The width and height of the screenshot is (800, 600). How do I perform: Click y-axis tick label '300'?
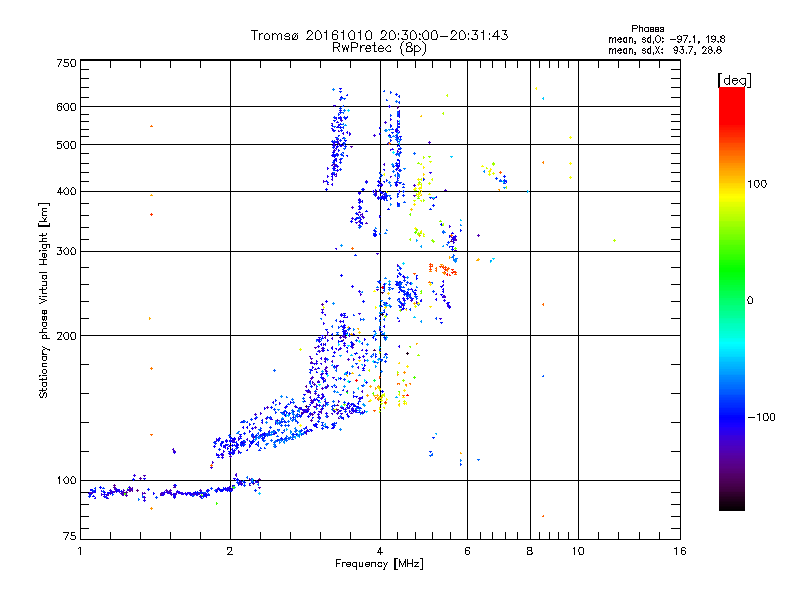click(x=66, y=252)
